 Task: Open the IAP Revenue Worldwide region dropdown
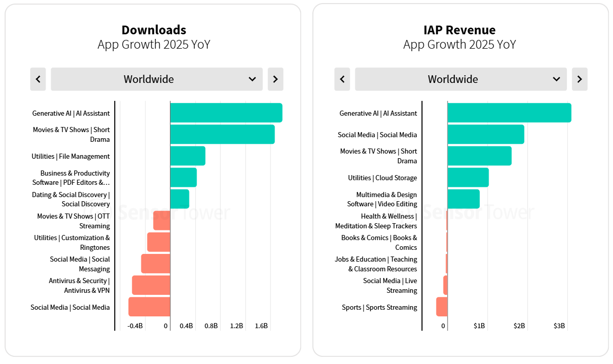(x=460, y=79)
